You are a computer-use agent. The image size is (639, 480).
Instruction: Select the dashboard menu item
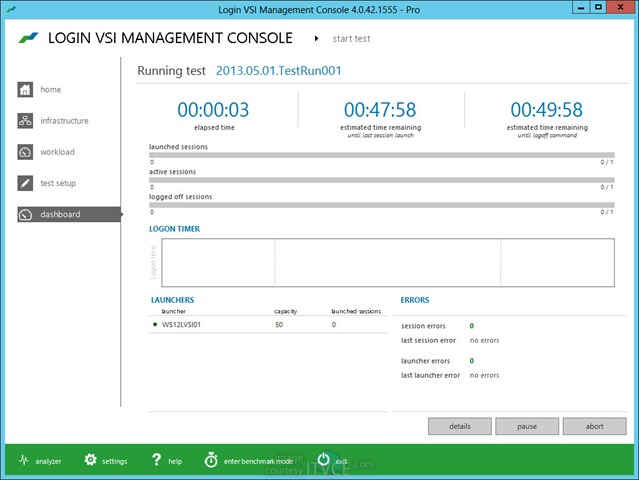pyautogui.click(x=69, y=214)
